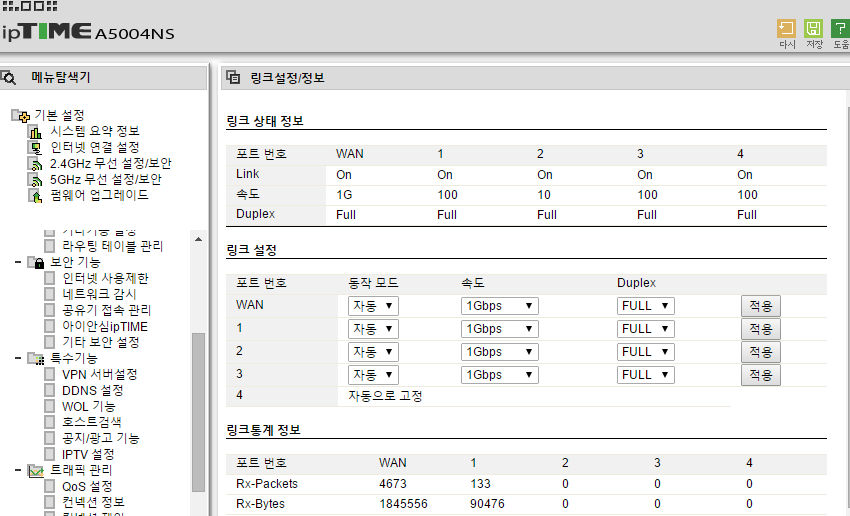Select VPN 서버설정 menu item
Viewport: 850px width, 516px height.
[x=99, y=374]
